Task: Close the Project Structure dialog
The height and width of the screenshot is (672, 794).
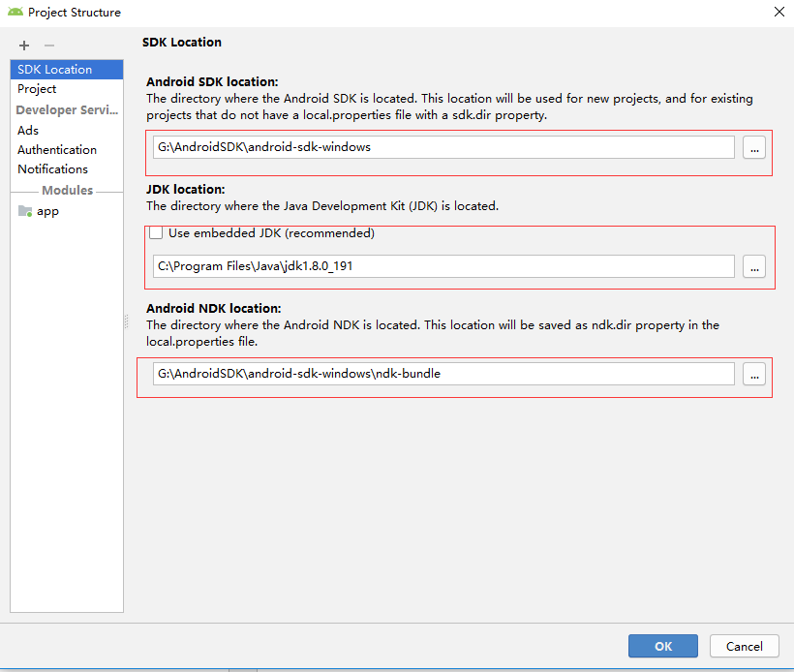Action: coord(779,12)
